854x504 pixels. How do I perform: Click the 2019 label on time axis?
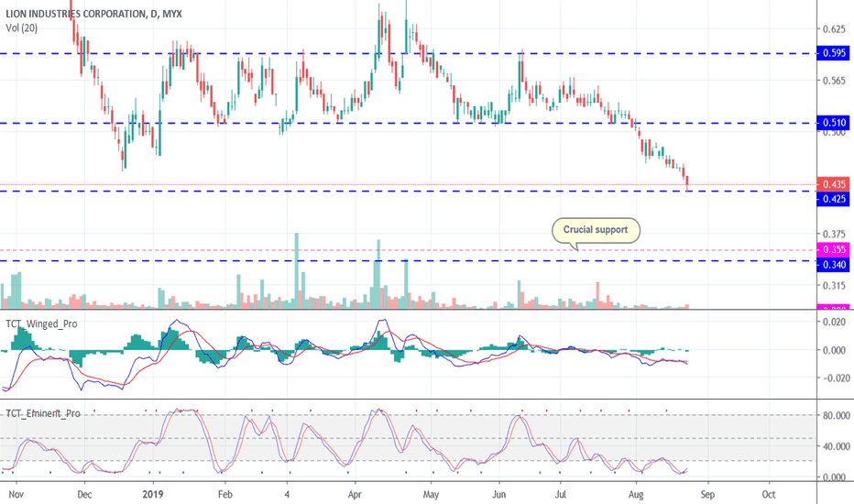[x=153, y=494]
